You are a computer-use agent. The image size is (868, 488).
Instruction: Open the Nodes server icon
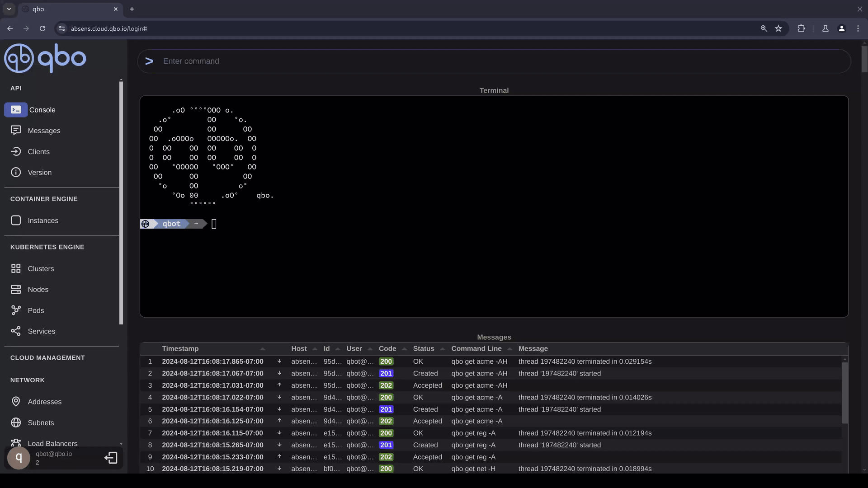[16, 289]
